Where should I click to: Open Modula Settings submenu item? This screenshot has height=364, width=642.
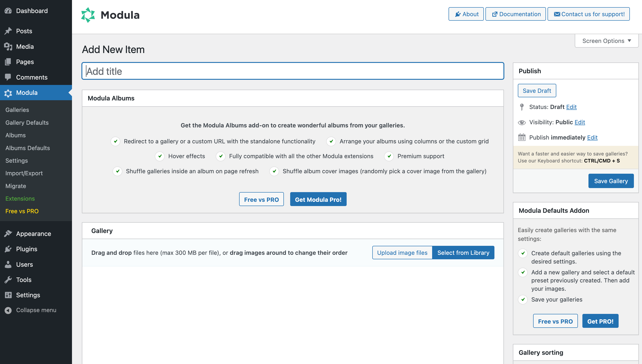[x=16, y=161]
